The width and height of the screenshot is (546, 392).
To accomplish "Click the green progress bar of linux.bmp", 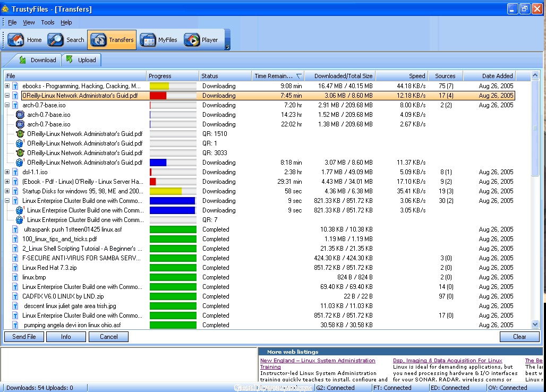I will pyautogui.click(x=173, y=277).
